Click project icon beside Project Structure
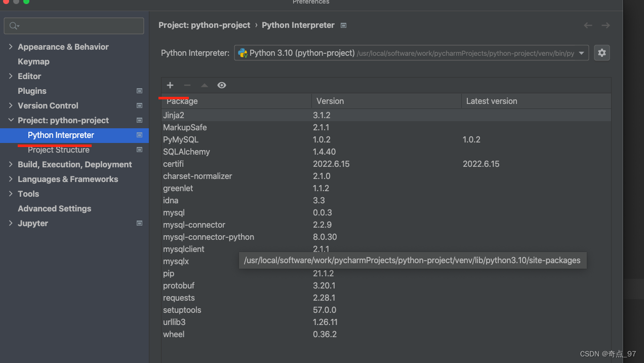644x363 pixels. [x=140, y=150]
